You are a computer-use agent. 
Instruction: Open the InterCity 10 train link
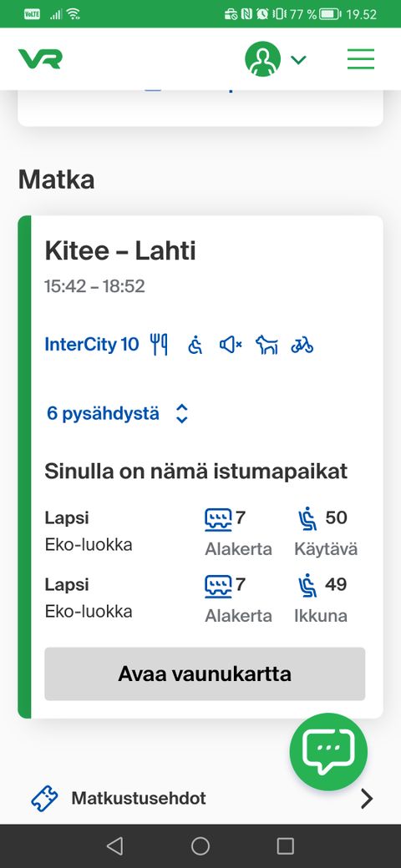[x=92, y=345]
